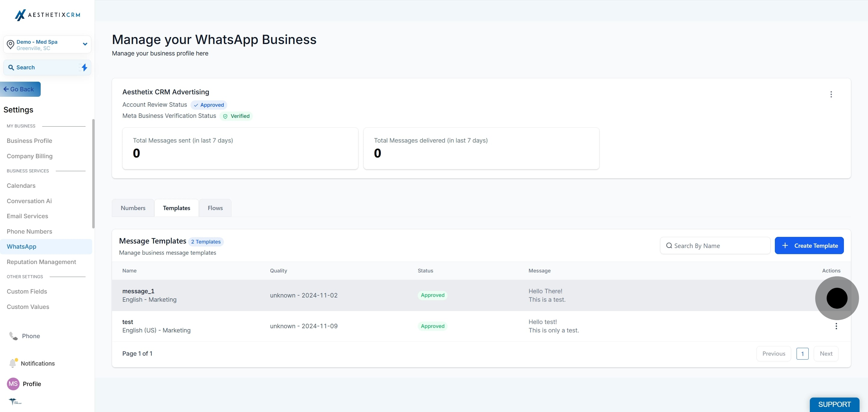
Task: Expand the Demo - Med Spa location dropdown
Action: (85, 44)
